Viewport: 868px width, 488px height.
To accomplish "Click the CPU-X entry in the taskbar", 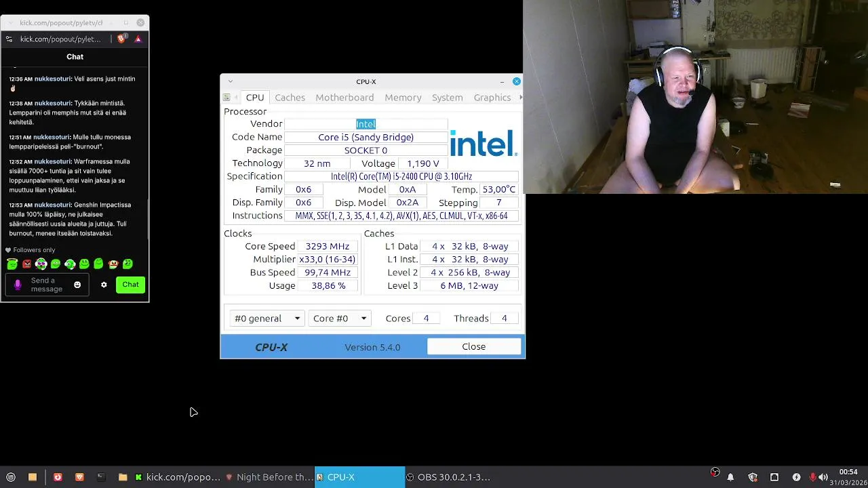I will point(359,477).
